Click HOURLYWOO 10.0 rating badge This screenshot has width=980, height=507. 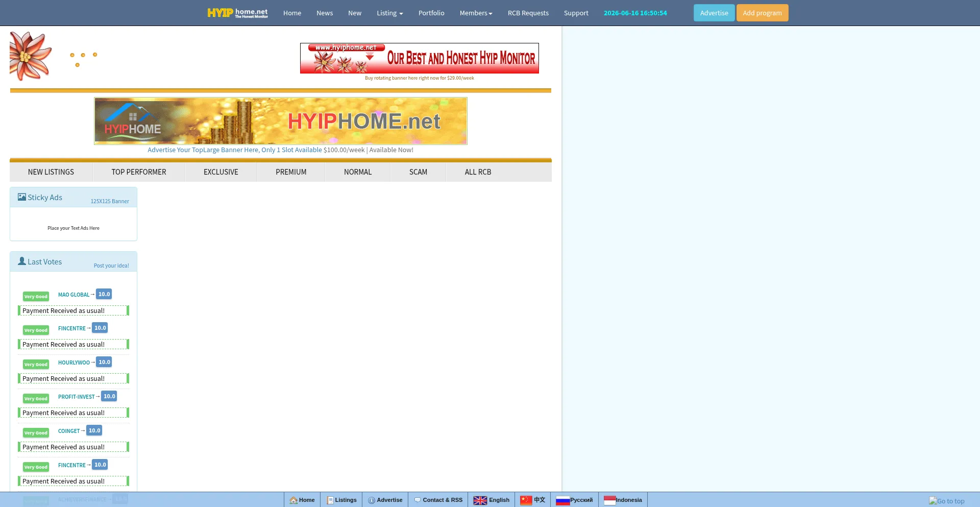coord(104,362)
